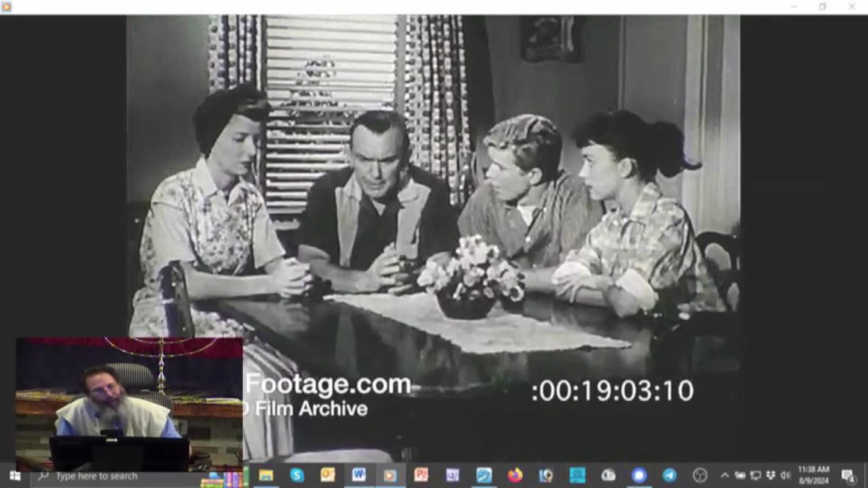Launch Skype from the taskbar
The width and height of the screenshot is (868, 488).
[297, 475]
